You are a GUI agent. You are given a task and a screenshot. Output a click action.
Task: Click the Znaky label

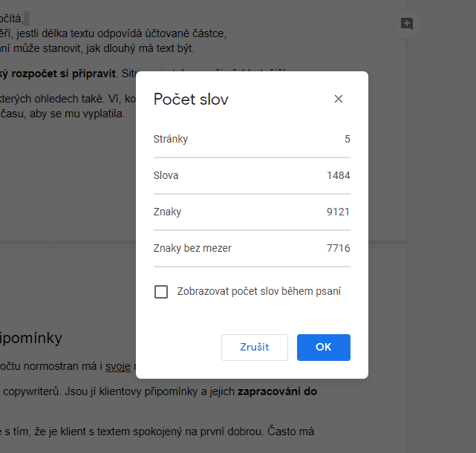coord(167,212)
